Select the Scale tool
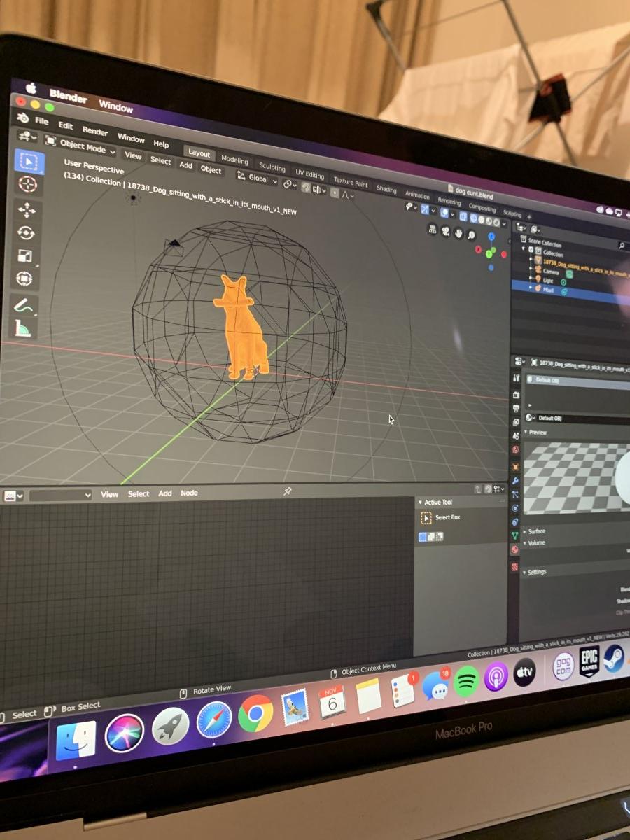 click(25, 256)
